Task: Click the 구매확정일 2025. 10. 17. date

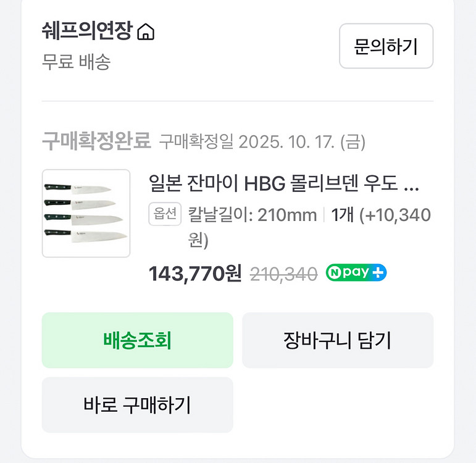Action: 262,143
